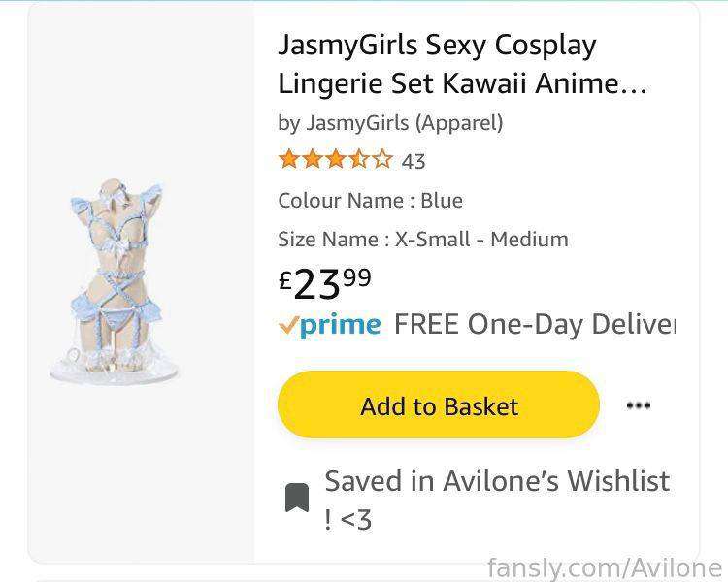Open the three-dot more options menu
The image size is (728, 582).
click(639, 405)
